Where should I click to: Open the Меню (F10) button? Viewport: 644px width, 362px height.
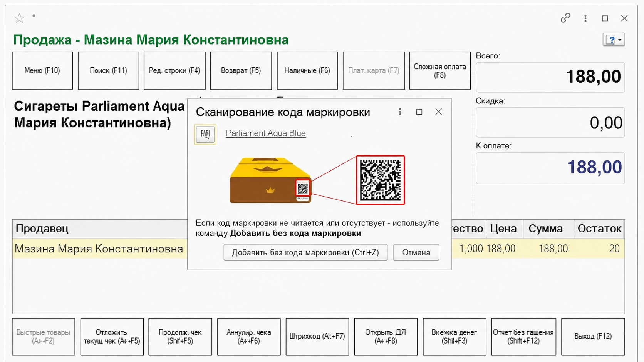(x=42, y=71)
